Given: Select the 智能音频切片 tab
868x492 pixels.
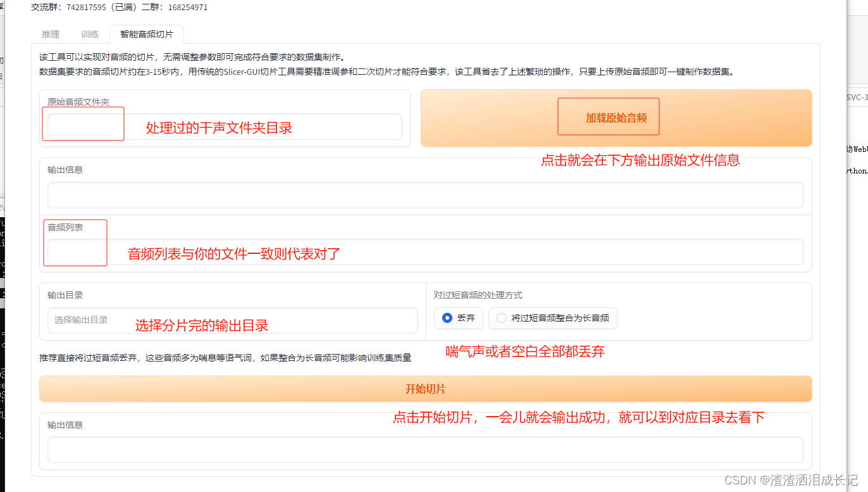Looking at the screenshot, I should point(147,34).
